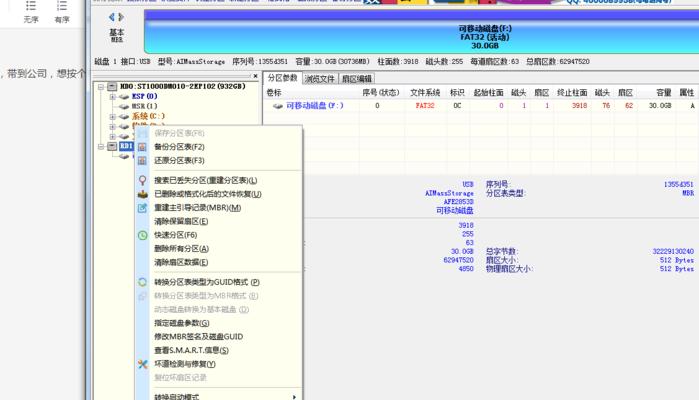Expand the 系统(C:) partition node

tap(112, 116)
